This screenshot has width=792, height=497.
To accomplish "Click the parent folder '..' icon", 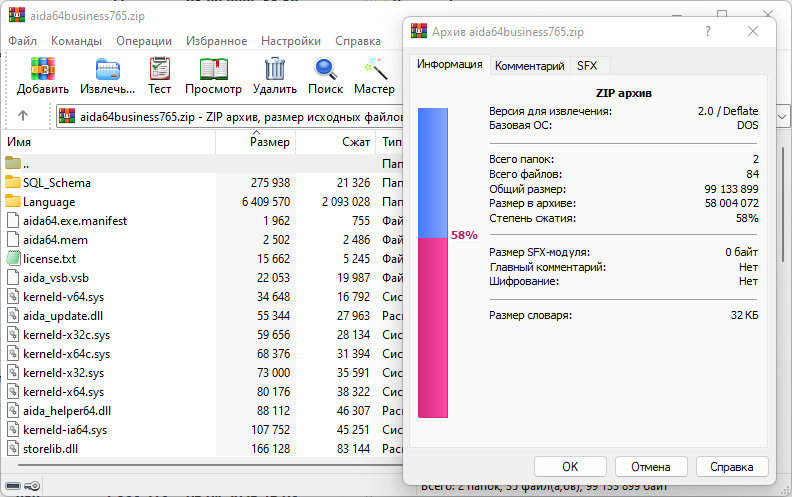I will (x=13, y=163).
